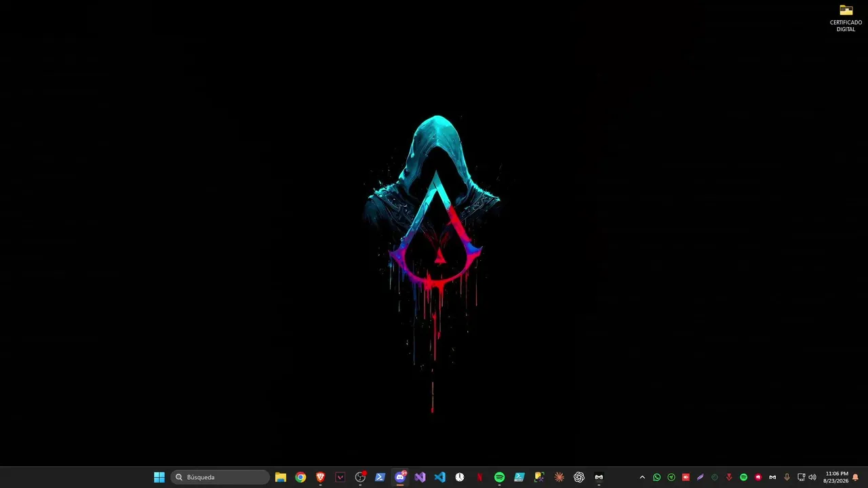Click the red download-arrow tray icon
868x488 pixels.
pyautogui.click(x=729, y=477)
